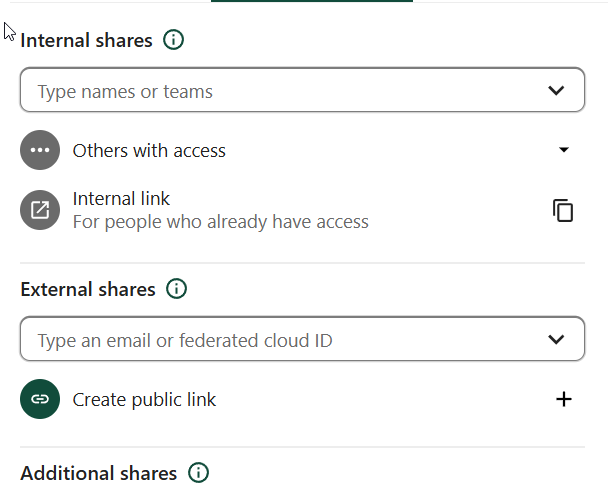Click the info icon beside Internal shares

tap(174, 41)
